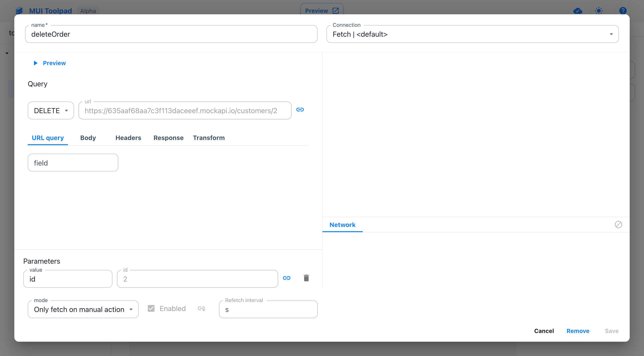Click the bind link icon next to id parameter
Image resolution: width=644 pixels, height=356 pixels.
click(286, 278)
